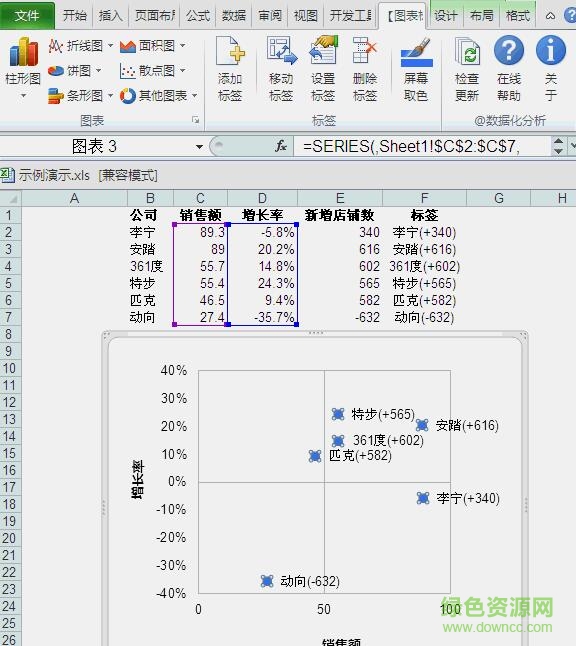Expand the 饼图 dropdown arrow

click(x=98, y=70)
